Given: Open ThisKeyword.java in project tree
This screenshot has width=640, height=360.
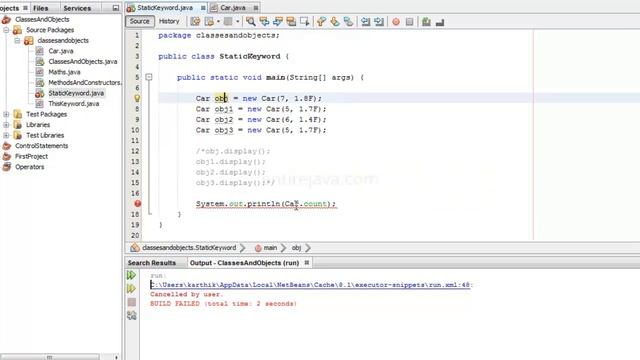Looking at the screenshot, I should [73, 104].
